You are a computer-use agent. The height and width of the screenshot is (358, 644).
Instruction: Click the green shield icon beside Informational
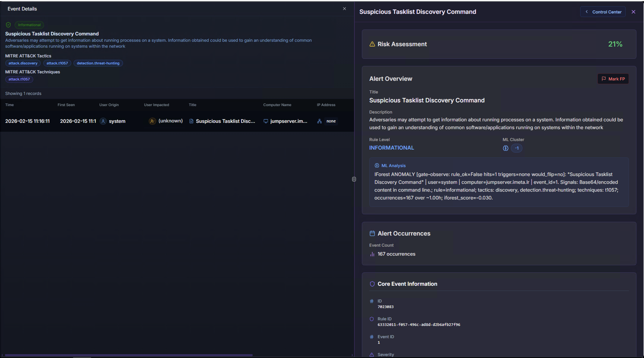pyautogui.click(x=8, y=25)
